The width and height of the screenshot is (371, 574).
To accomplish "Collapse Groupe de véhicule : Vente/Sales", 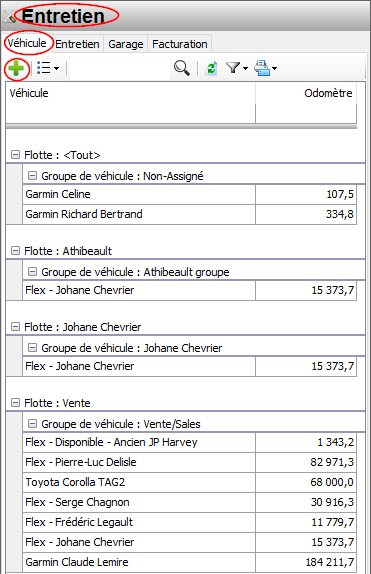I will (33, 424).
